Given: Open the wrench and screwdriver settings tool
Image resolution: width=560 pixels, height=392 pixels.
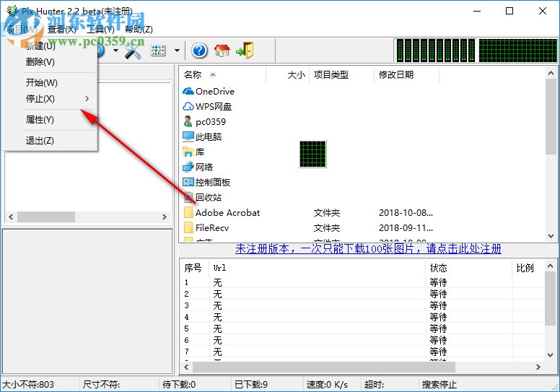Looking at the screenshot, I should pyautogui.click(x=133, y=51).
